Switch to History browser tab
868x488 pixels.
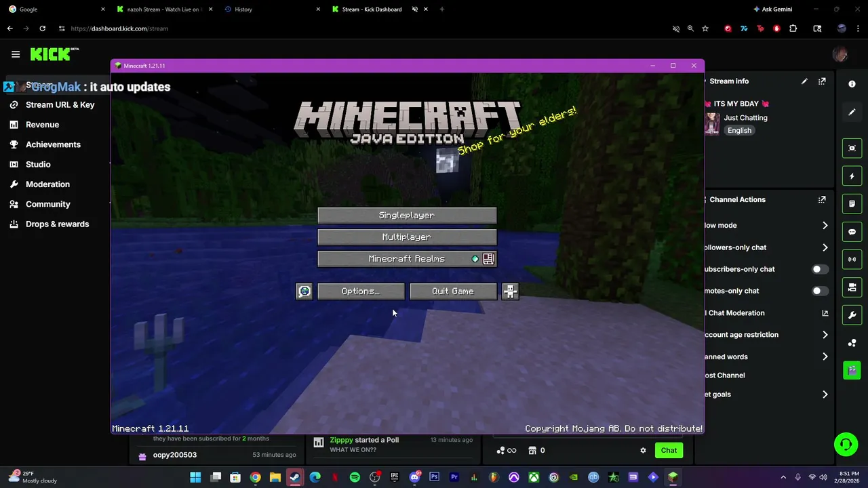[272, 9]
